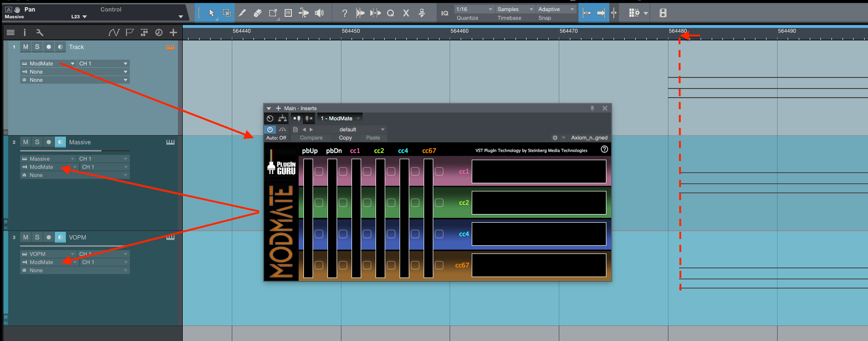The width and height of the screenshot is (868, 341).
Task: Click the question mark help icon in toolbar
Action: coord(344,13)
